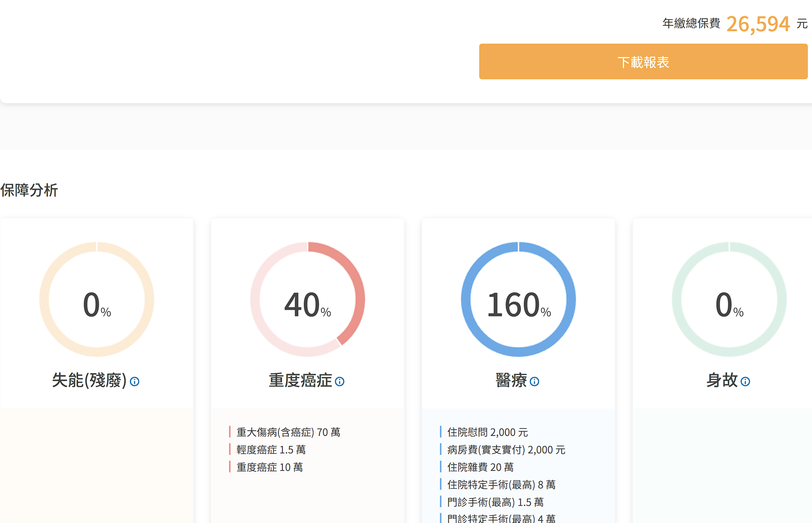Click the 保障分析 section heading

click(29, 190)
